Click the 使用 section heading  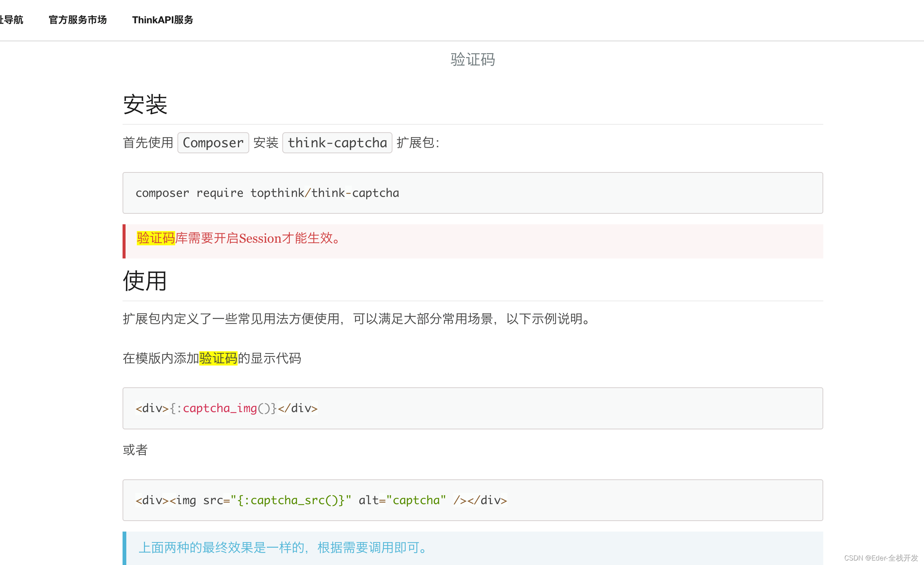click(145, 281)
